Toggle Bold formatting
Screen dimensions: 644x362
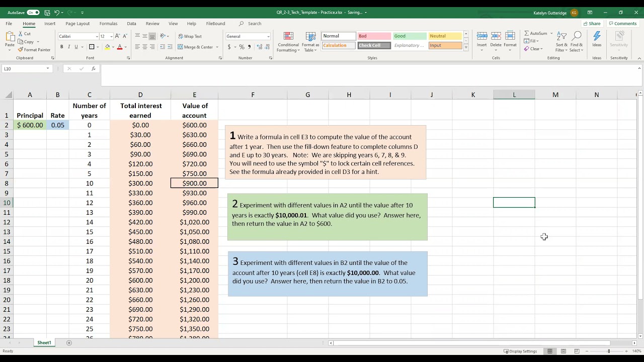point(62,47)
